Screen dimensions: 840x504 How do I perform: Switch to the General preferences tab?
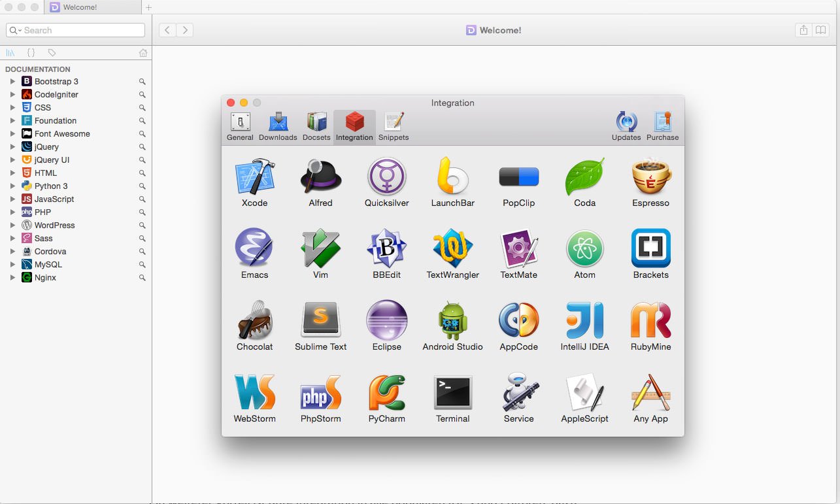pos(240,126)
